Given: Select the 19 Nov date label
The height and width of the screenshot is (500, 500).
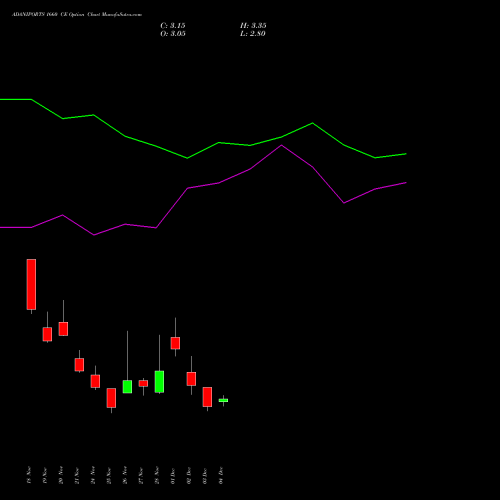Looking at the screenshot, I should click(x=45, y=475).
